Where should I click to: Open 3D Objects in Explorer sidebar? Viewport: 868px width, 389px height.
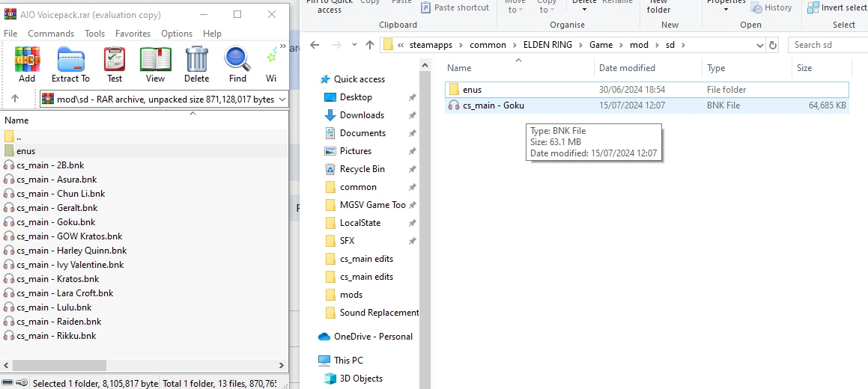(x=353, y=379)
